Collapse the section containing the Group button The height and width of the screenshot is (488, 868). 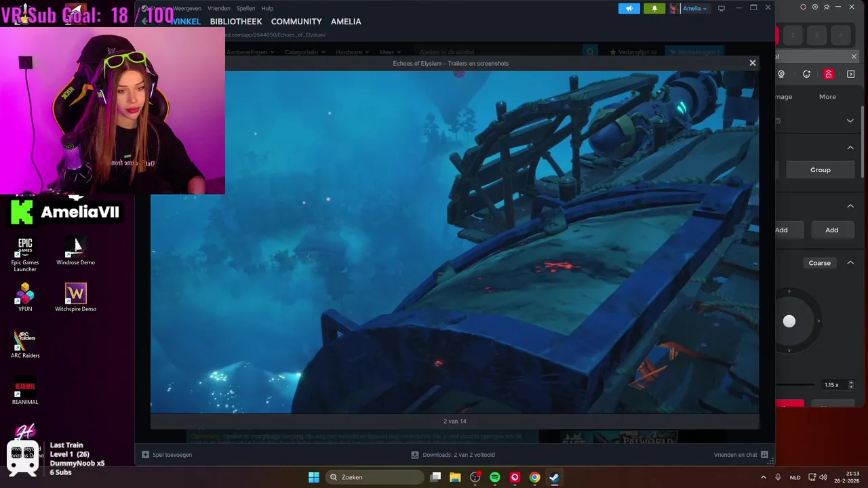(x=850, y=148)
